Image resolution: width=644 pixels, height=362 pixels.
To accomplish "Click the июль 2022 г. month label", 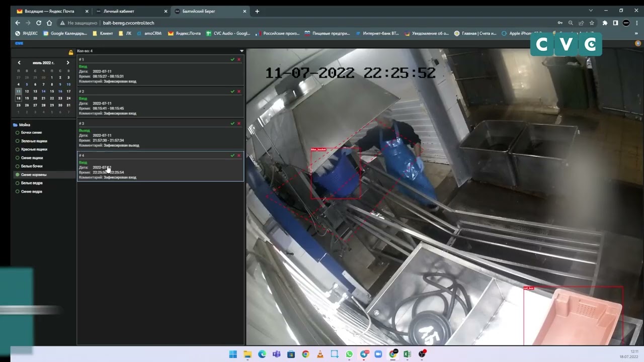I will pos(43,63).
